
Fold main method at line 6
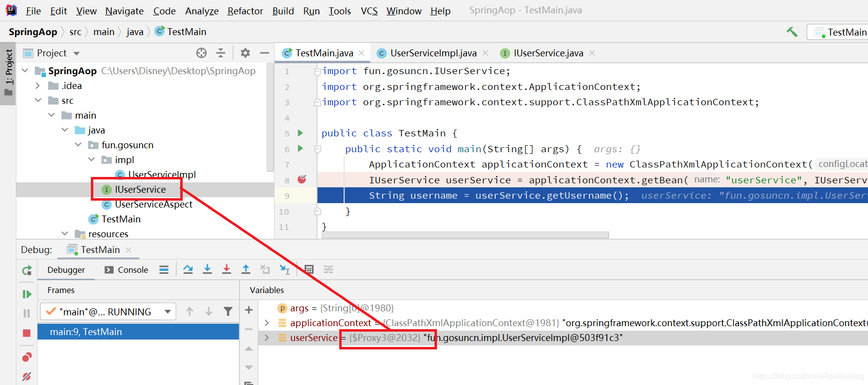[x=317, y=149]
